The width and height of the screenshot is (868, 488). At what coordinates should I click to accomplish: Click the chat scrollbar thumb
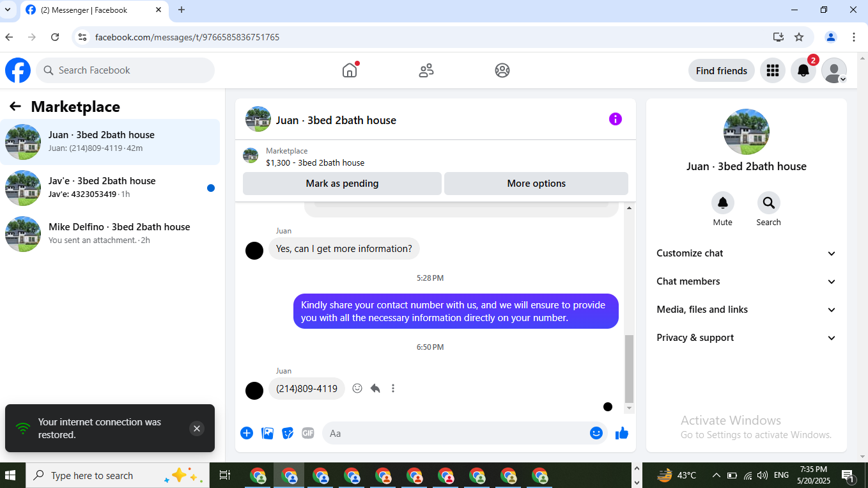click(x=629, y=368)
